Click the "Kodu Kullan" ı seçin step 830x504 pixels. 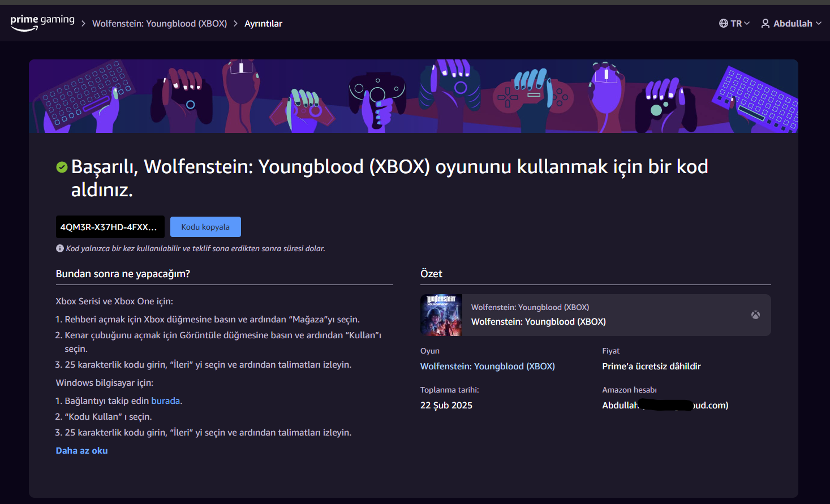click(x=108, y=416)
